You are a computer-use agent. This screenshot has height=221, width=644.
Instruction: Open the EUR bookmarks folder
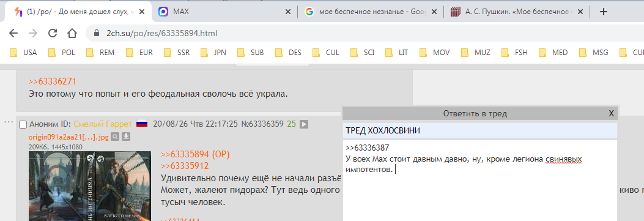(139, 53)
